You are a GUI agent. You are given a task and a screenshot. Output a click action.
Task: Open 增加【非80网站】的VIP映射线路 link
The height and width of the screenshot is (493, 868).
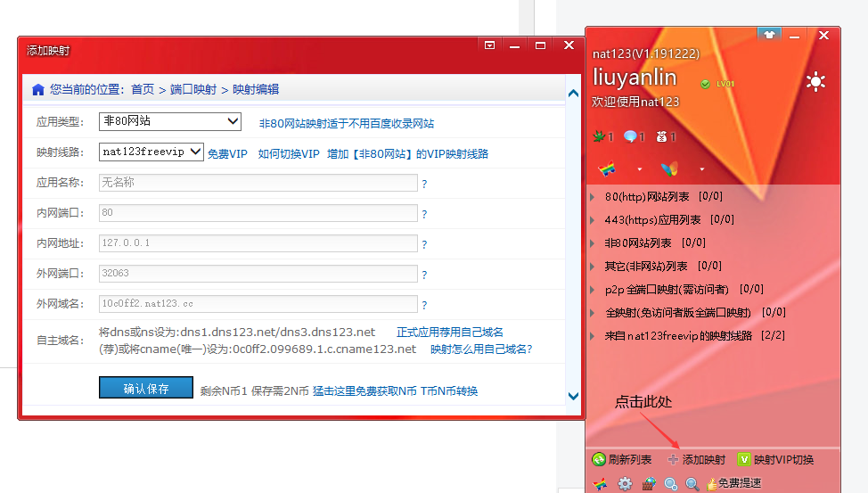pos(407,154)
